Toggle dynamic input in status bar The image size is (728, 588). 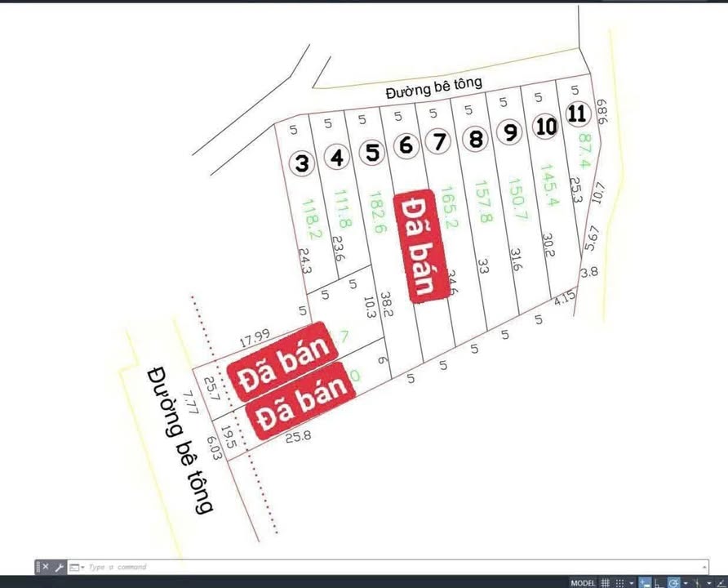click(644, 583)
